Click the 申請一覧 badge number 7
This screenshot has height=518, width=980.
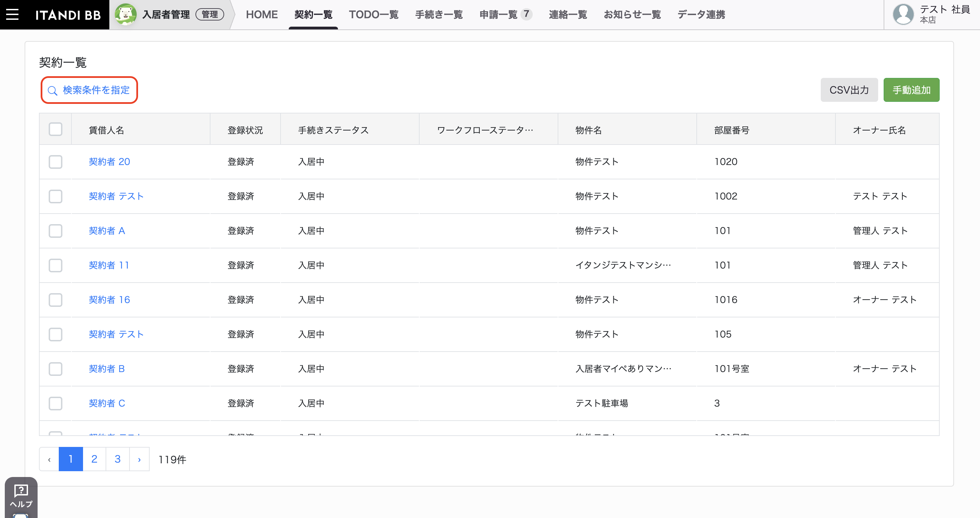(526, 14)
